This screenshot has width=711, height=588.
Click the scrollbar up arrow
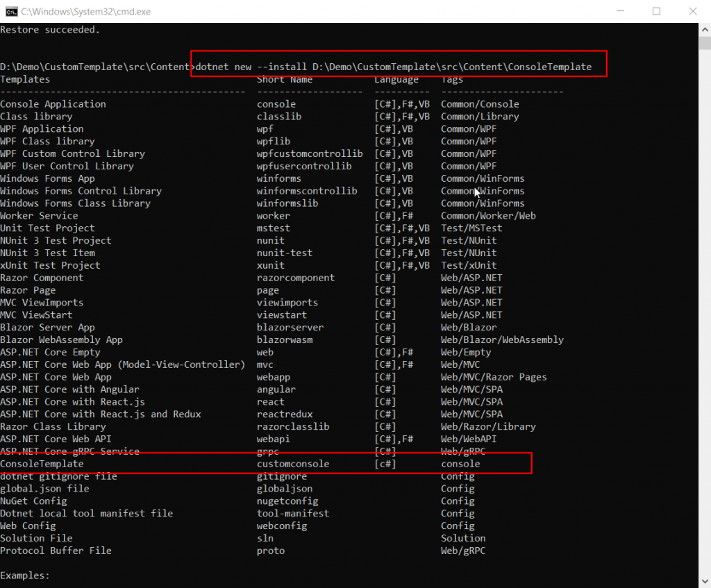pyautogui.click(x=705, y=30)
